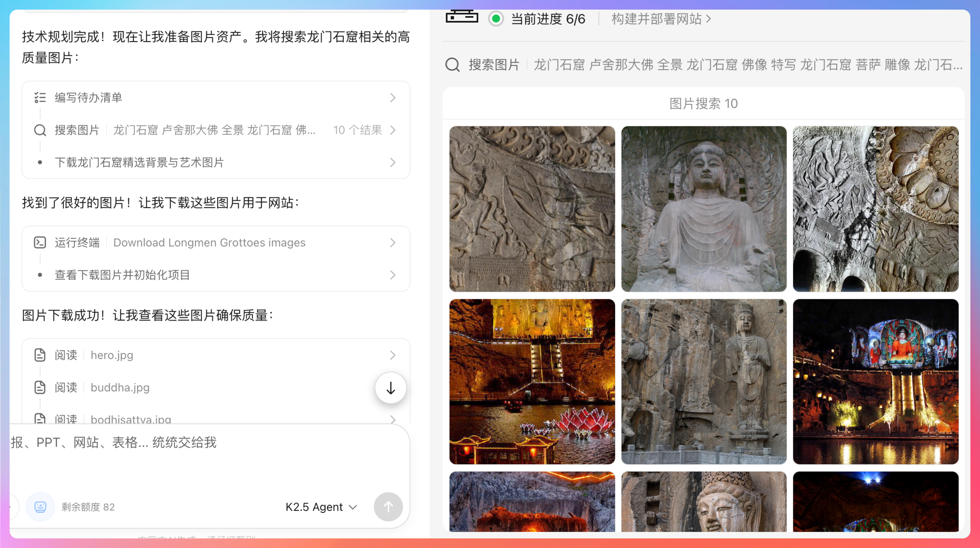Click the send message arrow button

coord(388,506)
